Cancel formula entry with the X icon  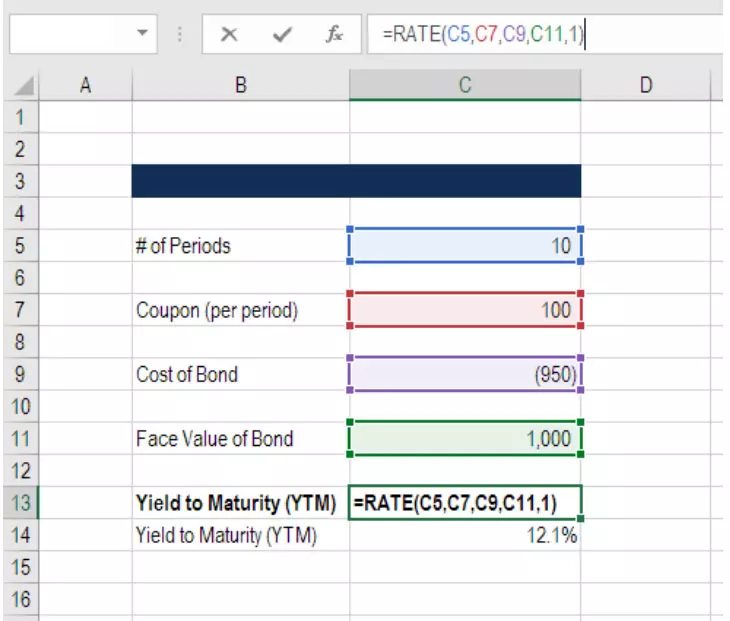point(229,34)
